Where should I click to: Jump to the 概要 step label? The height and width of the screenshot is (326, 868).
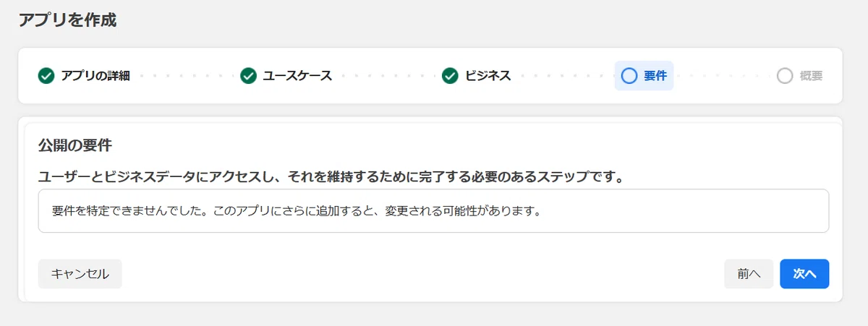[x=811, y=76]
